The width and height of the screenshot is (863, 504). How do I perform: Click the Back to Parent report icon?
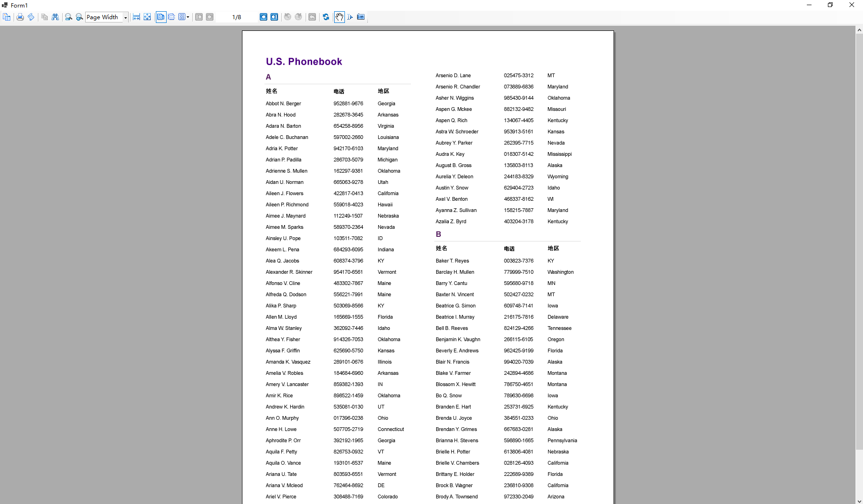click(x=312, y=17)
